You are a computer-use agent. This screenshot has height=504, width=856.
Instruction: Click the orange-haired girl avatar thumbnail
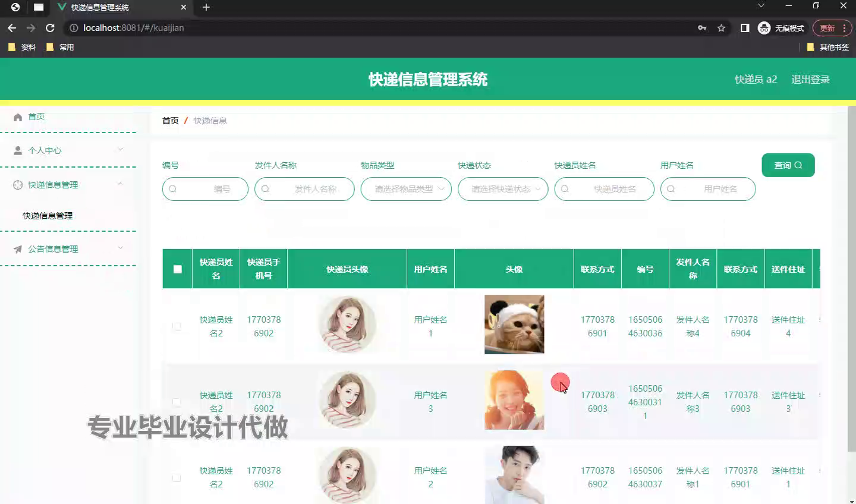pyautogui.click(x=514, y=400)
